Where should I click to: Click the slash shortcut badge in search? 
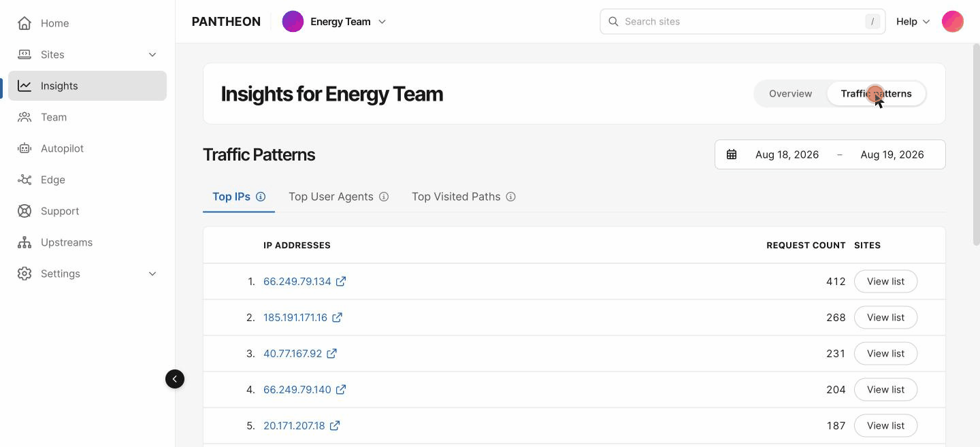[x=872, y=22]
